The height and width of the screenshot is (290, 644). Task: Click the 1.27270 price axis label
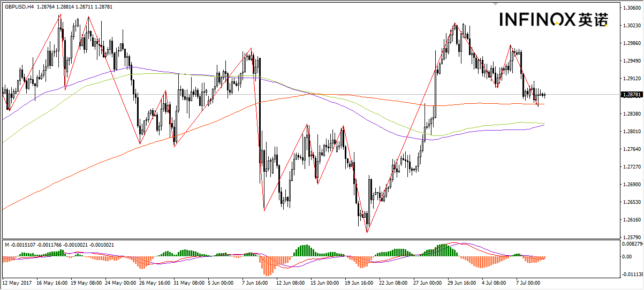pyautogui.click(x=632, y=166)
